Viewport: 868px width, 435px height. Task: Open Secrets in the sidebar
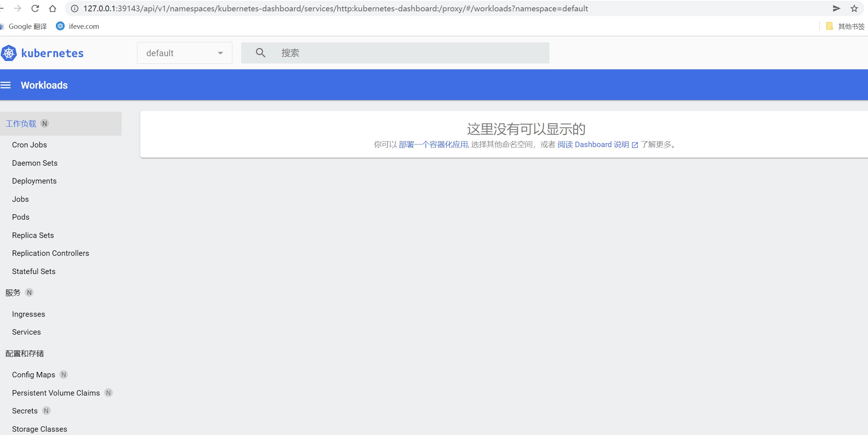[x=25, y=411]
